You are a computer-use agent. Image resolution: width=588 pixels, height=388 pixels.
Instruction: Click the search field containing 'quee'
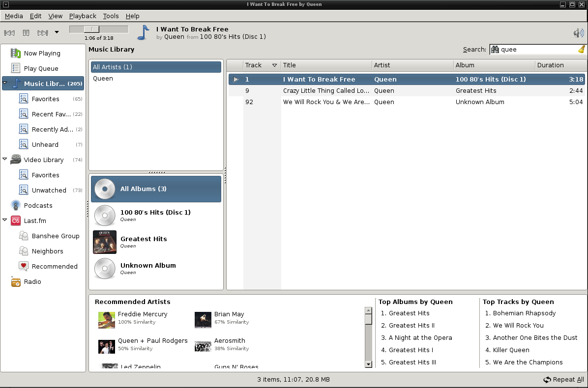click(x=538, y=50)
